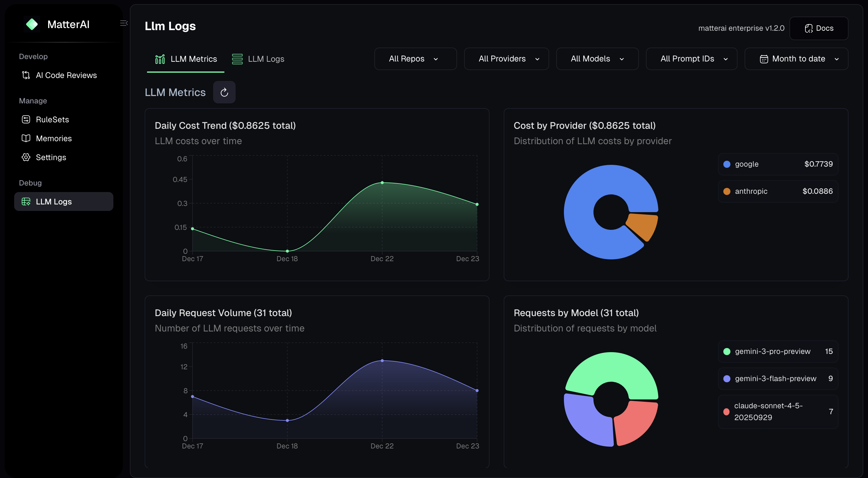868x478 pixels.
Task: Click the calendar icon in the date filter
Action: 763,59
